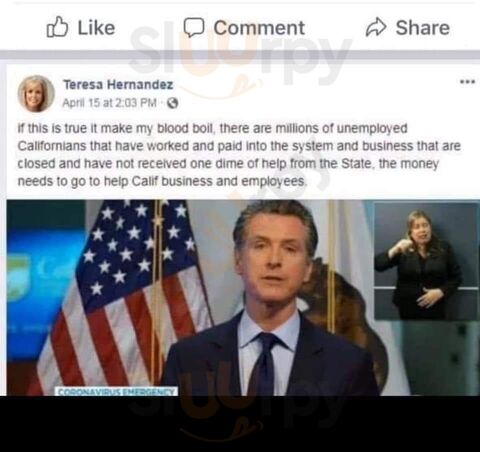Open the shared image of speaker in suit
The image size is (480, 452).
pos(243,298)
